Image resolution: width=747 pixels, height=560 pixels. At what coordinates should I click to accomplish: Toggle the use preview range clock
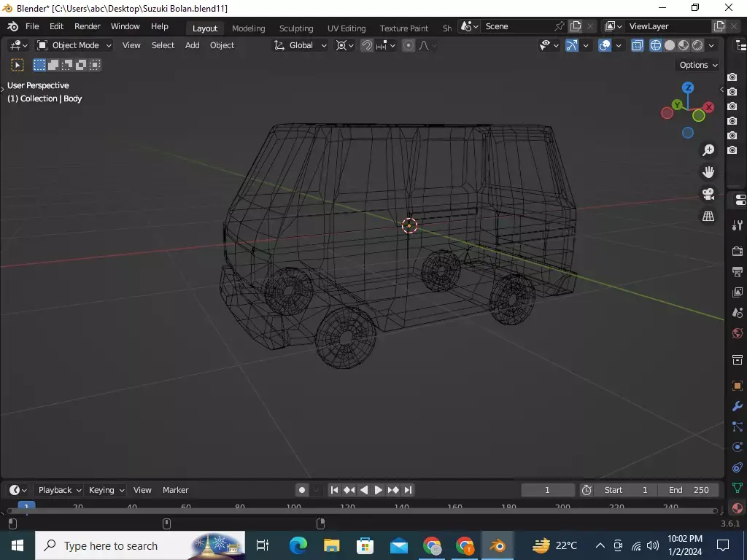[x=587, y=490]
